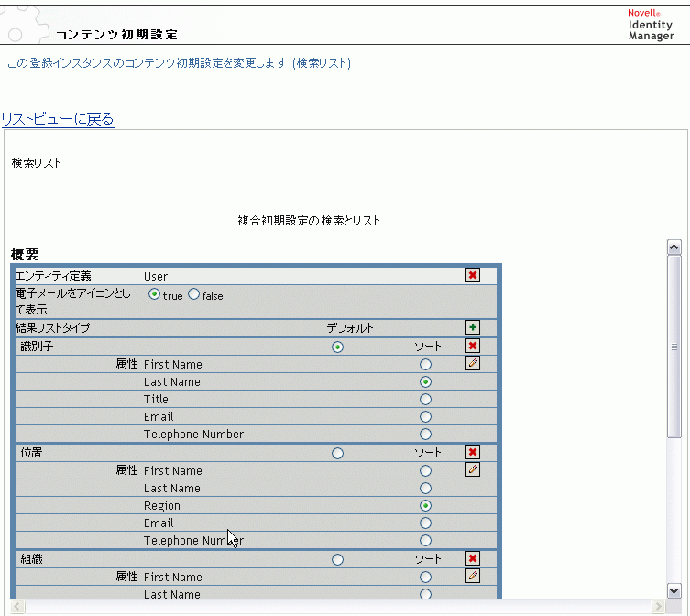The image size is (690, 616).
Task: Click the User entity value text
Action: [156, 277]
